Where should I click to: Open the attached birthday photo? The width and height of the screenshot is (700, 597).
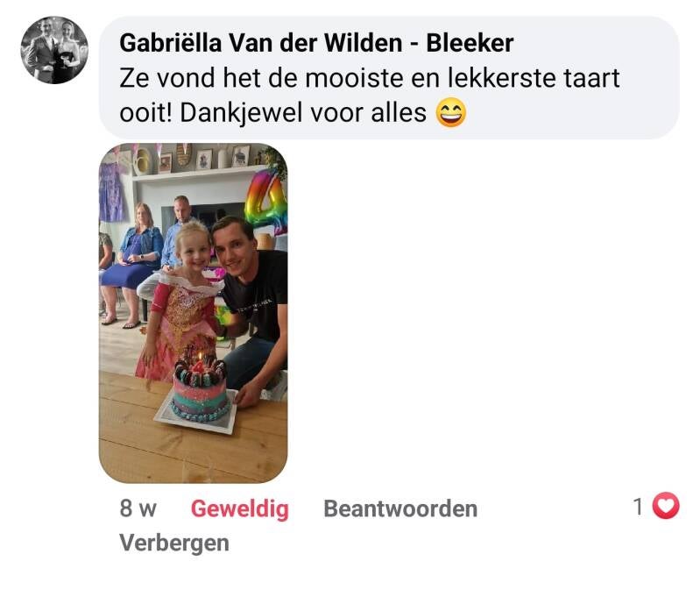click(x=193, y=313)
